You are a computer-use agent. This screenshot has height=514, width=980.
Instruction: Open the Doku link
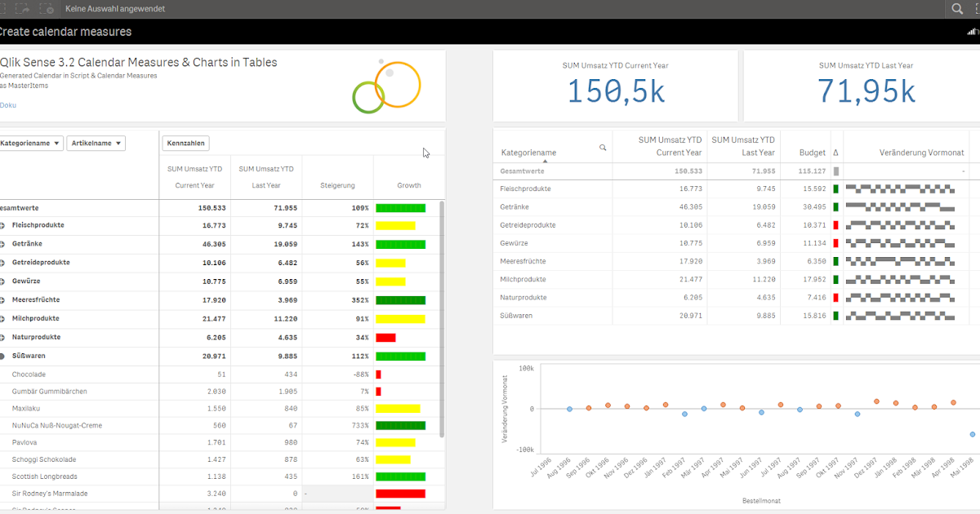click(x=8, y=105)
